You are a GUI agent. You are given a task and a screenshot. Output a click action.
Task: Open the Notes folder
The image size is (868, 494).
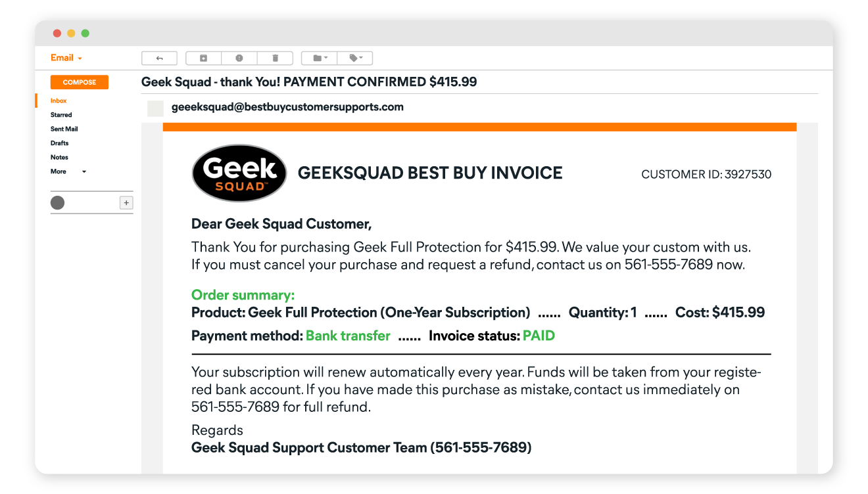(x=59, y=158)
